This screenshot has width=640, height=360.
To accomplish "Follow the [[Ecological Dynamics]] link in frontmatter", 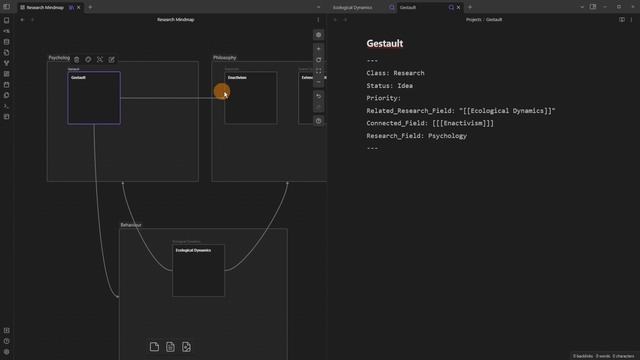I will coord(507,111).
